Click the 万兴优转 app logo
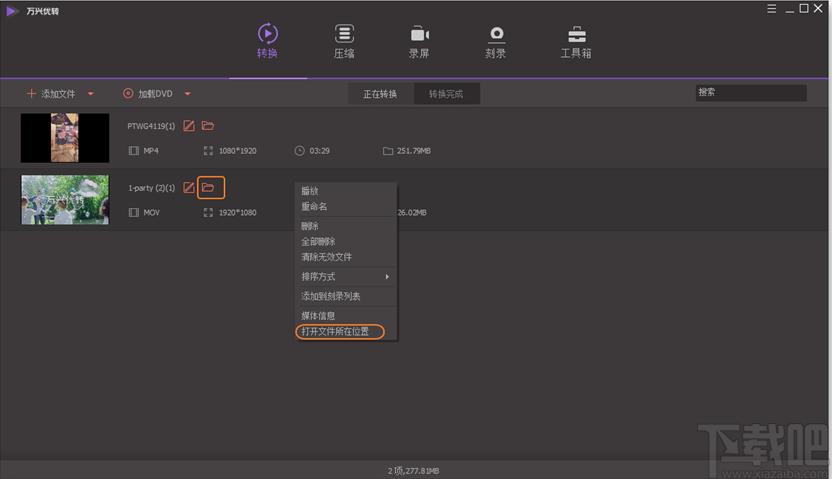The image size is (832, 479). [11, 11]
